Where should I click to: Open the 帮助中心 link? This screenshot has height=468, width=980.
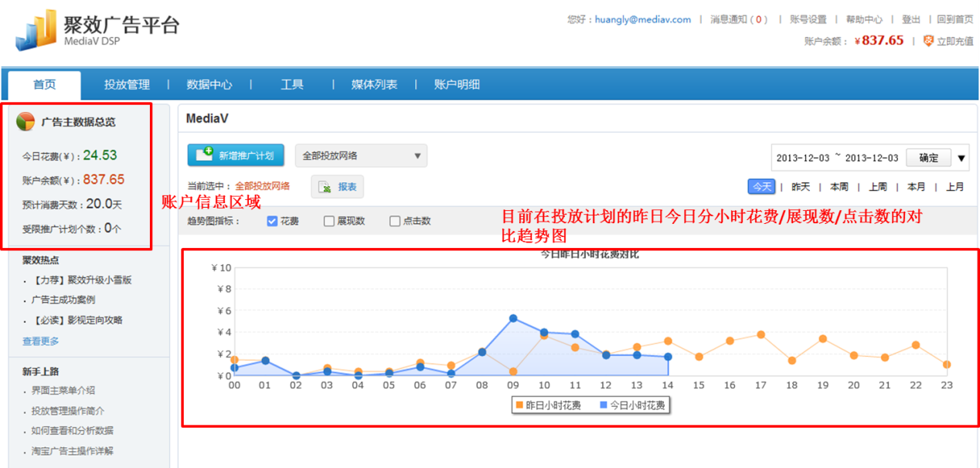864,19
